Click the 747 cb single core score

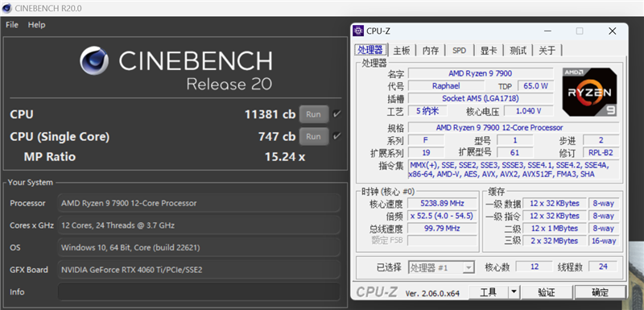[277, 137]
